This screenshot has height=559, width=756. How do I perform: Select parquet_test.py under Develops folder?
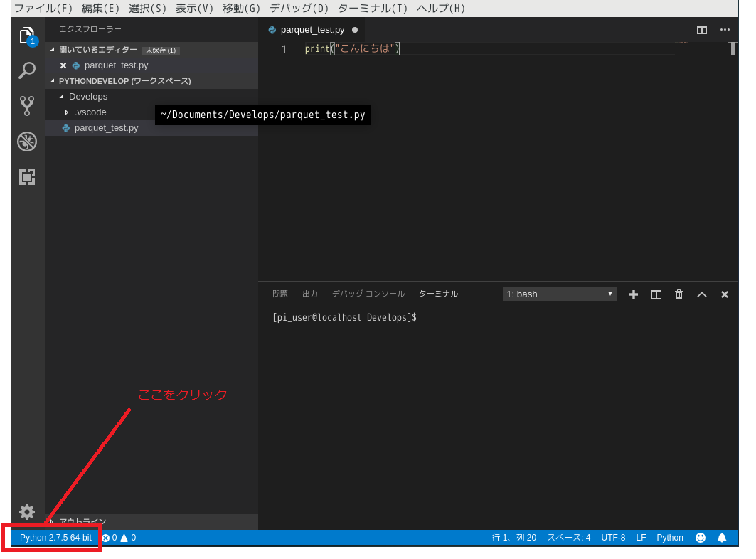(x=152, y=128)
